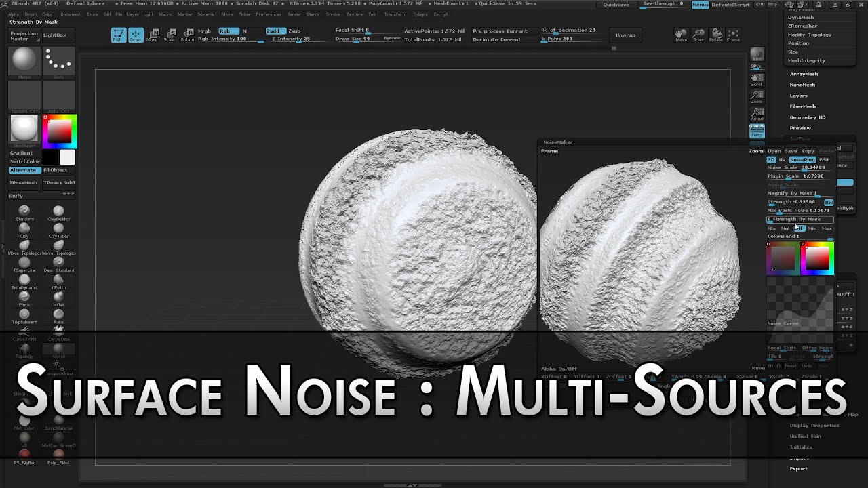The width and height of the screenshot is (868, 488).
Task: Expand the Geometry HD subpalette
Action: [x=807, y=117]
